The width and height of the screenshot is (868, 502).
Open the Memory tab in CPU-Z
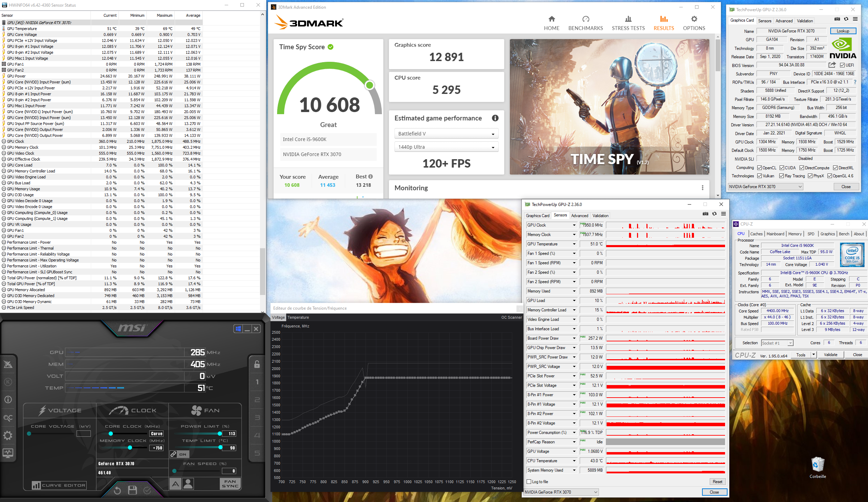pyautogui.click(x=795, y=234)
